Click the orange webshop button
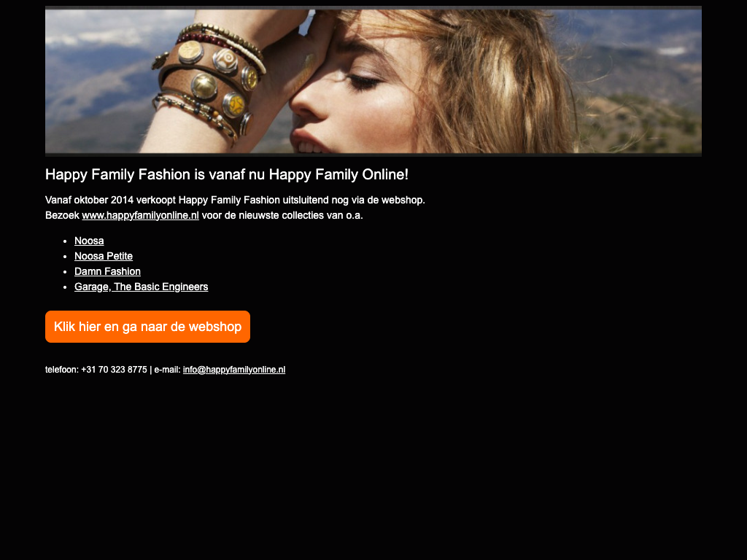 coord(147,327)
